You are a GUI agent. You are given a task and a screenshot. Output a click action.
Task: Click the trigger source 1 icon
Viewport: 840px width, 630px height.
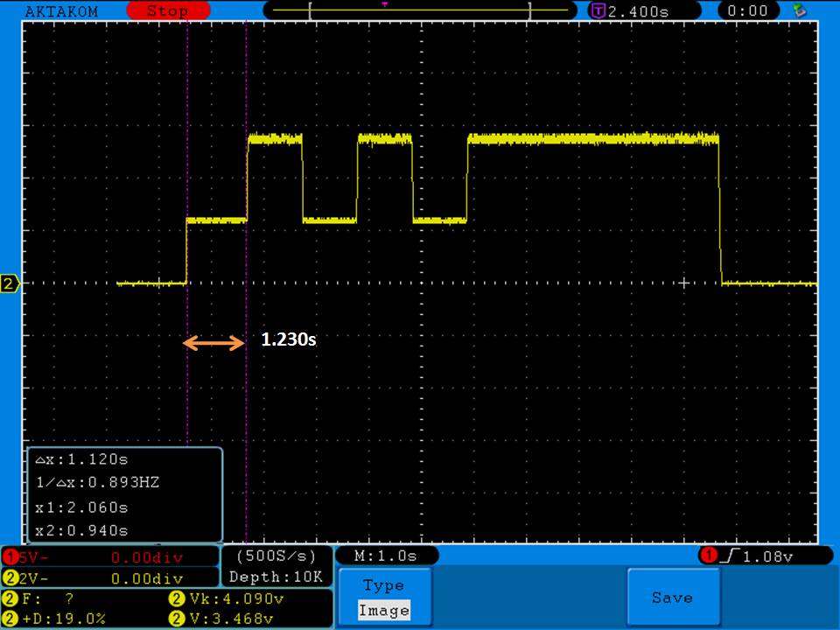coord(707,556)
